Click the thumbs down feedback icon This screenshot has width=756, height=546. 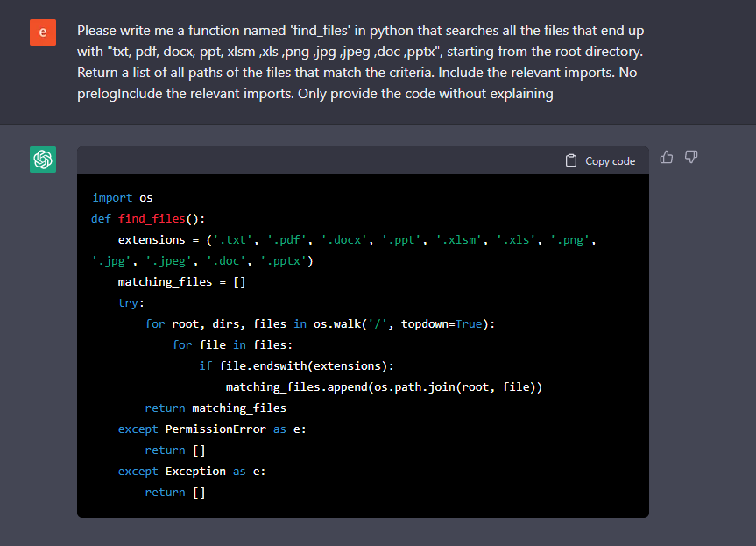coord(691,157)
